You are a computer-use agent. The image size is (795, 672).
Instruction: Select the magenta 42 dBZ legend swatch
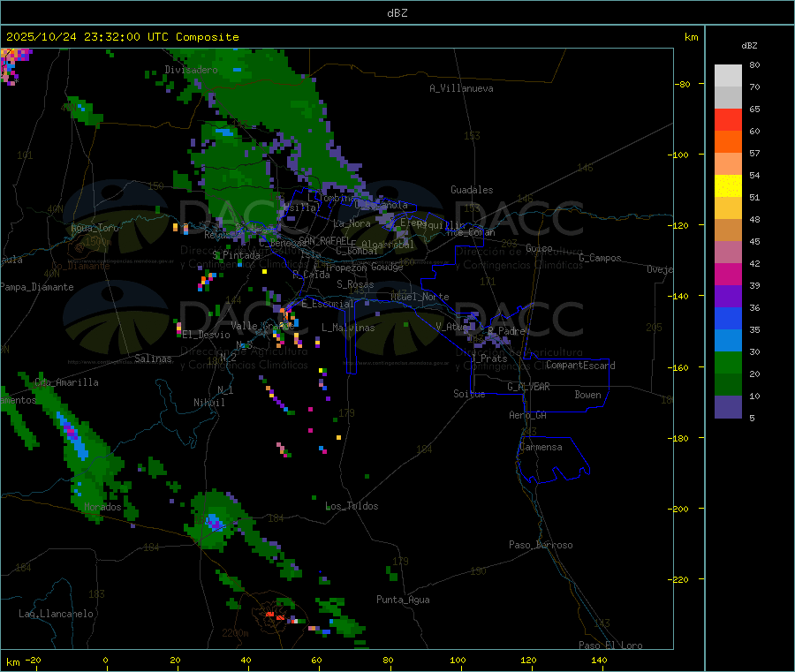click(728, 274)
